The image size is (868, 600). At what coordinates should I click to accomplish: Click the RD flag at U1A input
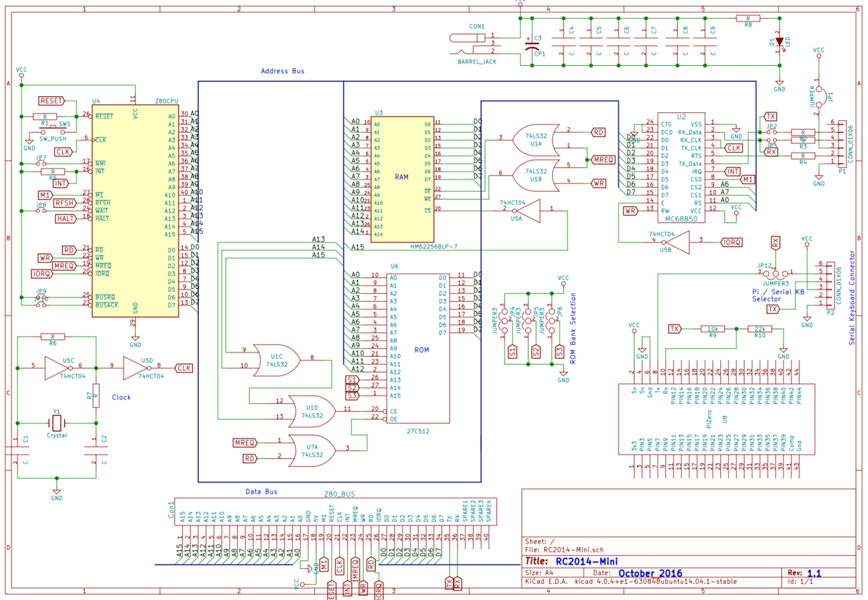click(597, 132)
